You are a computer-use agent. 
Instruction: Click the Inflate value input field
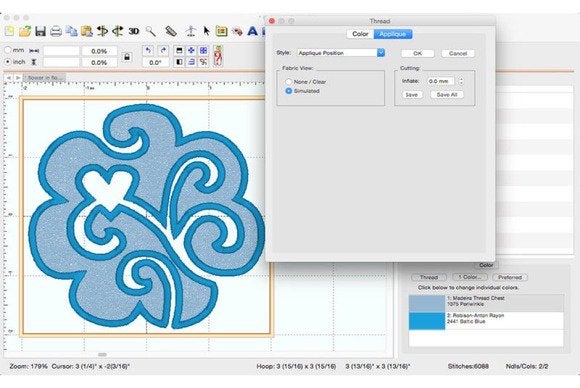441,81
